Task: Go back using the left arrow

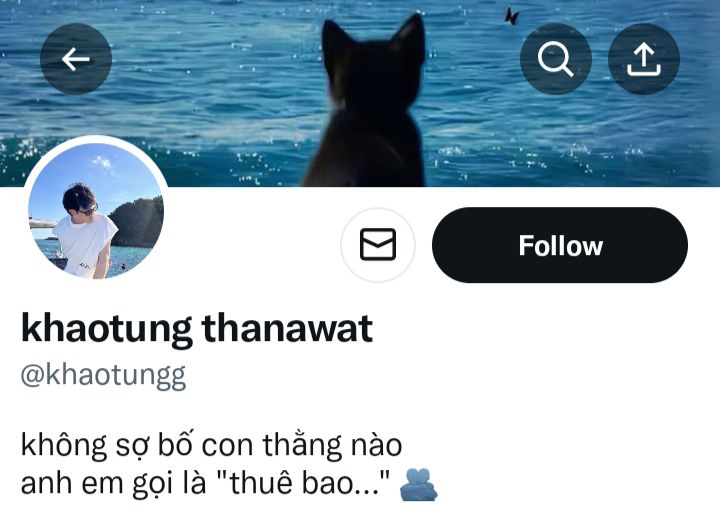Action: 76,59
